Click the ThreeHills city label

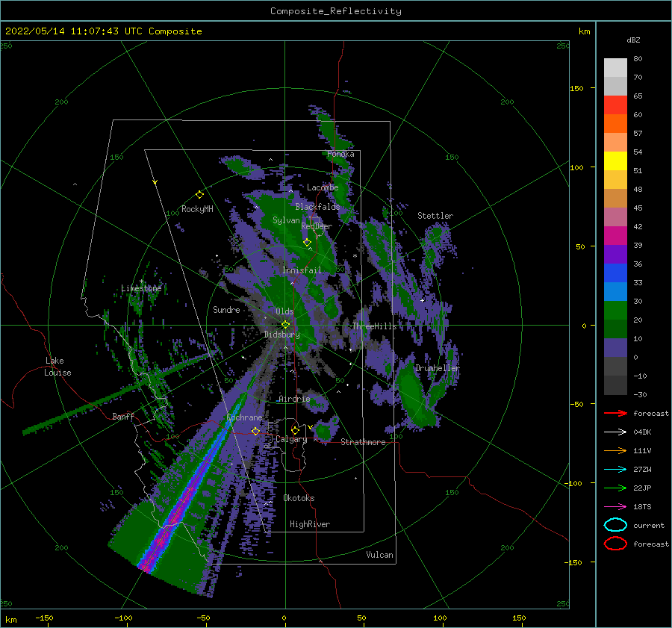pos(375,326)
